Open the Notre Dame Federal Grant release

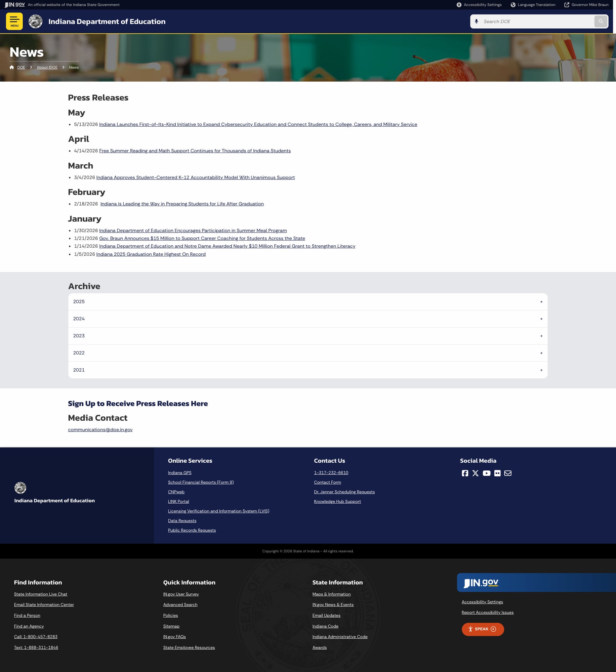click(227, 246)
